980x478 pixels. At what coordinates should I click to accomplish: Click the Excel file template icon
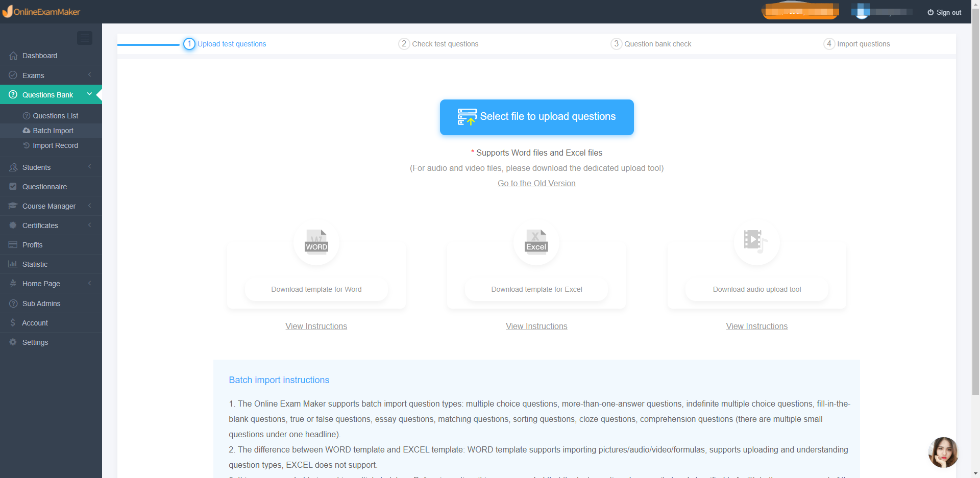pyautogui.click(x=536, y=242)
